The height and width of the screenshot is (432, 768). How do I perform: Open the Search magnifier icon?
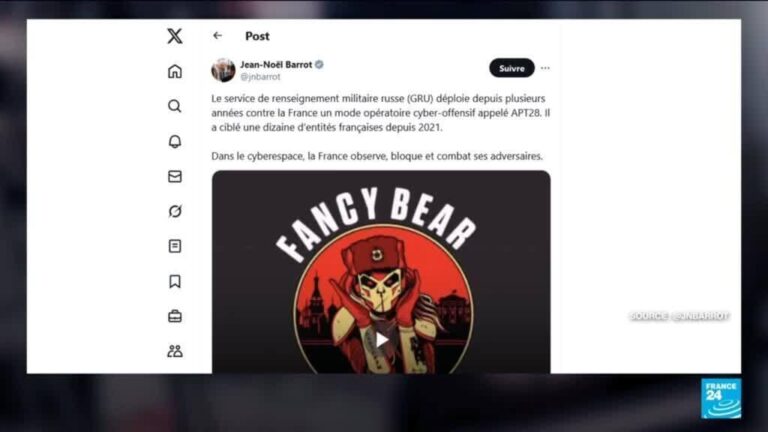175,106
